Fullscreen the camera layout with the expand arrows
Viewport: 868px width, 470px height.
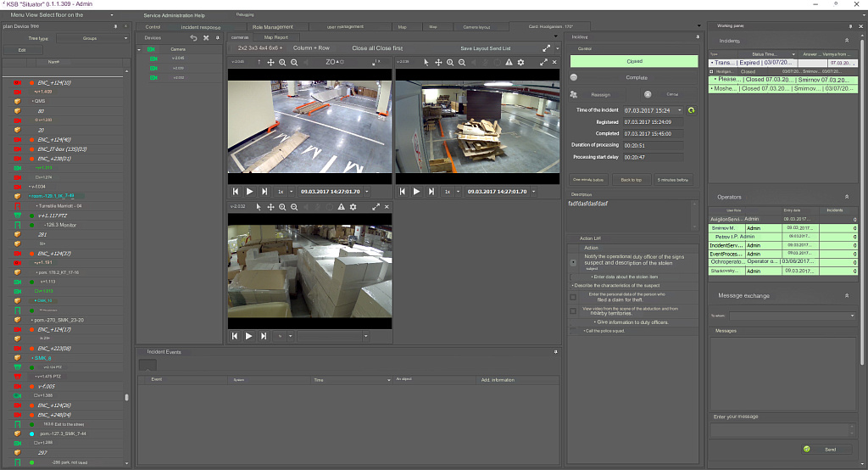pyautogui.click(x=546, y=48)
